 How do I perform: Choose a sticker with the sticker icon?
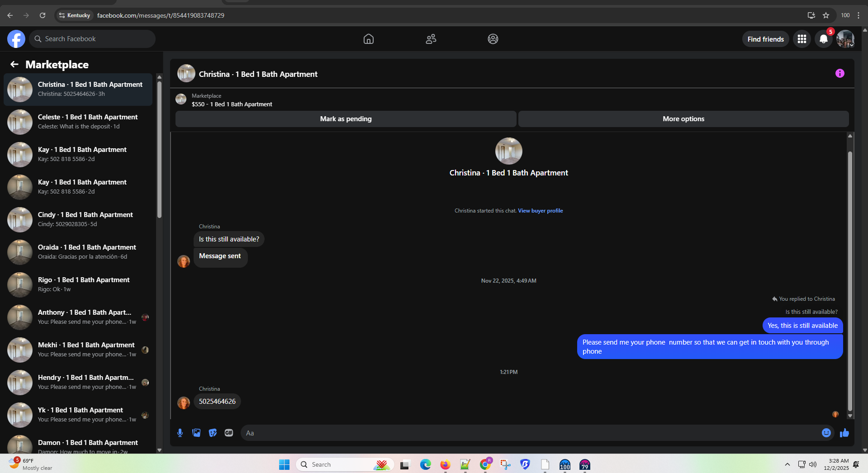point(213,433)
